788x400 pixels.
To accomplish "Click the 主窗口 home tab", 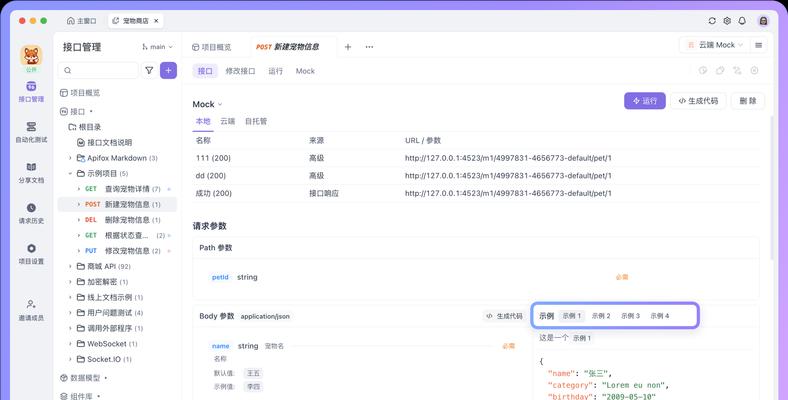I will tap(81, 21).
